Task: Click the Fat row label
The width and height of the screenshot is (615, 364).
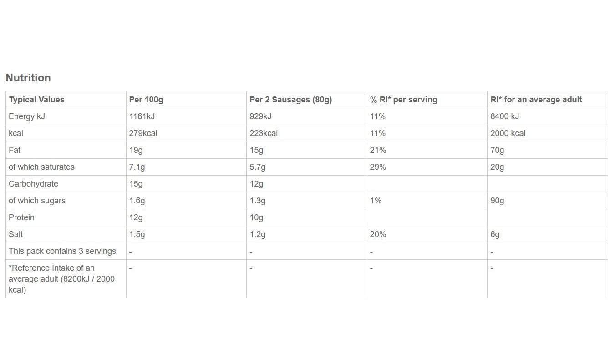Action: coord(15,150)
